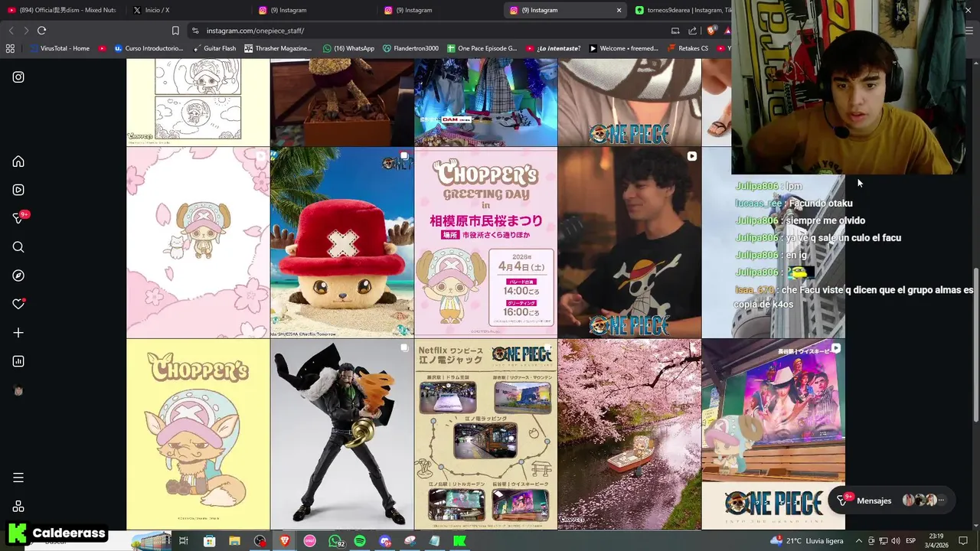Click the Brave Shields lion icon
Viewport: 980px width, 551px height.
point(712,31)
